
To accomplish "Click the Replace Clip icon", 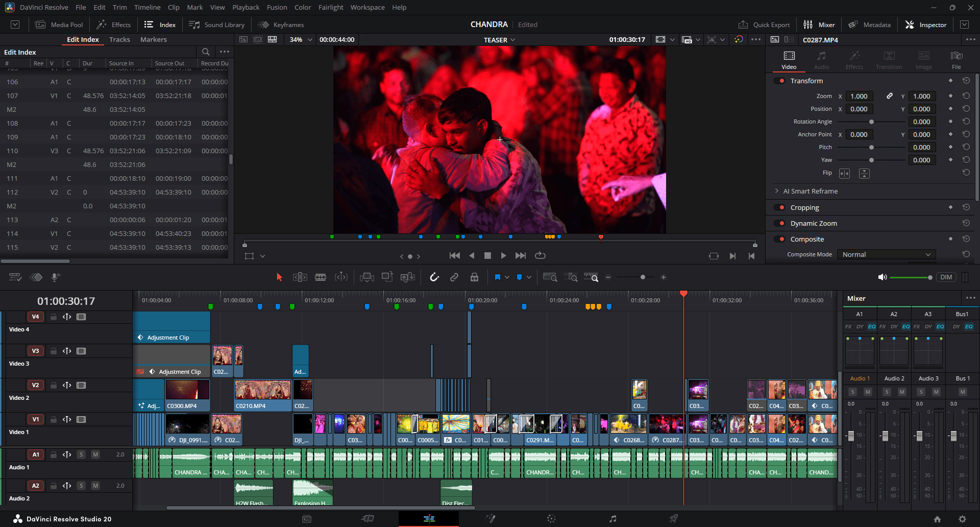I will click(408, 277).
